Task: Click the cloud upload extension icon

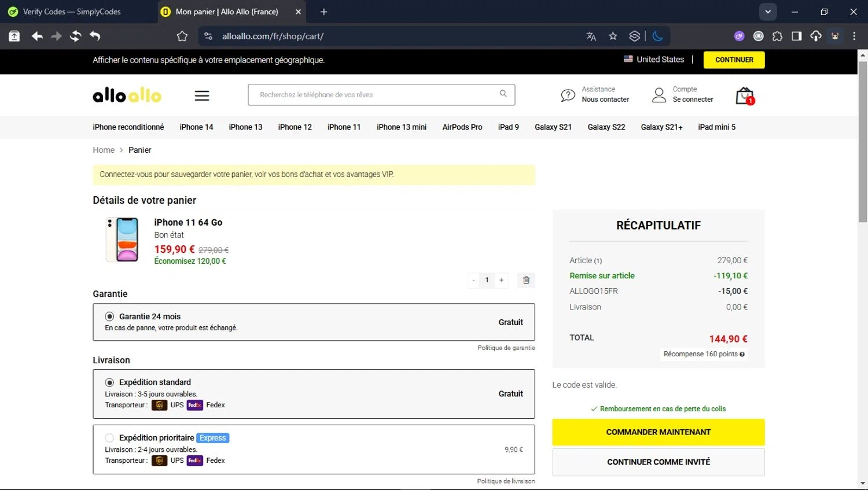Action: [815, 36]
